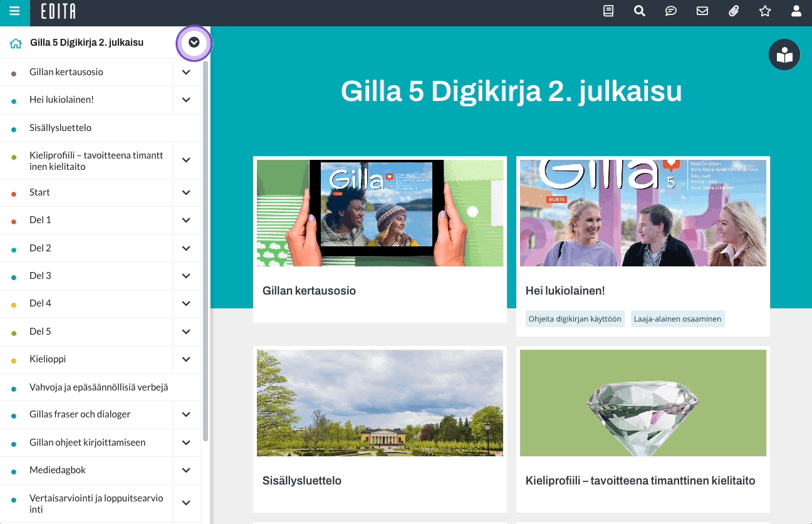The width and height of the screenshot is (812, 524).
Task: Click Sisällysluettelo card title
Action: click(x=302, y=481)
